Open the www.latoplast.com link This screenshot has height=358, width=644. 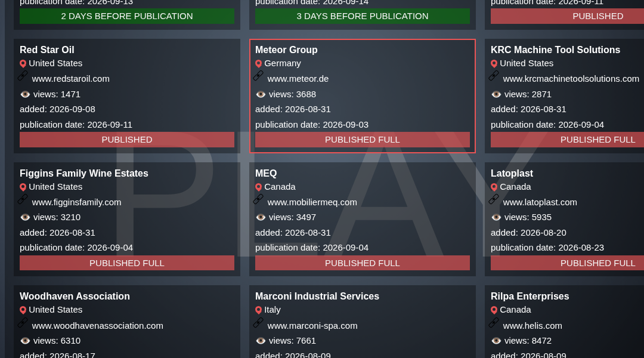(x=540, y=203)
